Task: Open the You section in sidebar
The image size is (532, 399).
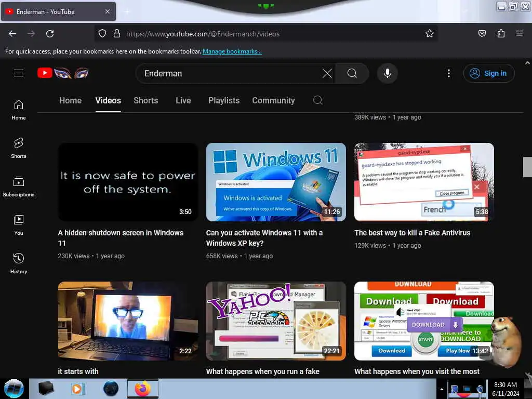Action: coord(19,225)
